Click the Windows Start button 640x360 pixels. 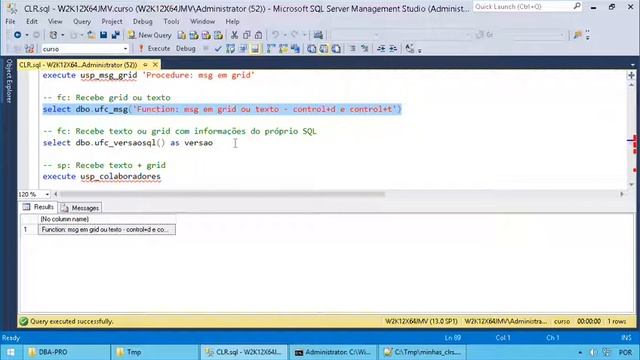10,352
